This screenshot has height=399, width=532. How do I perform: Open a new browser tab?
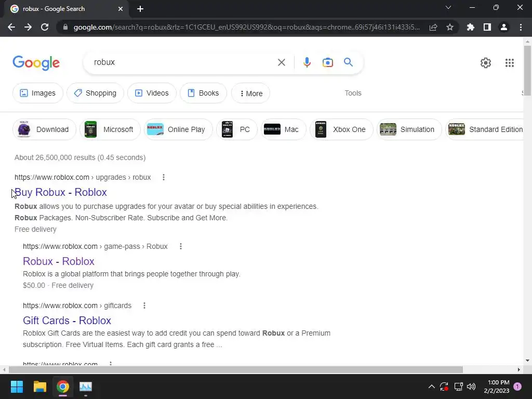click(140, 9)
